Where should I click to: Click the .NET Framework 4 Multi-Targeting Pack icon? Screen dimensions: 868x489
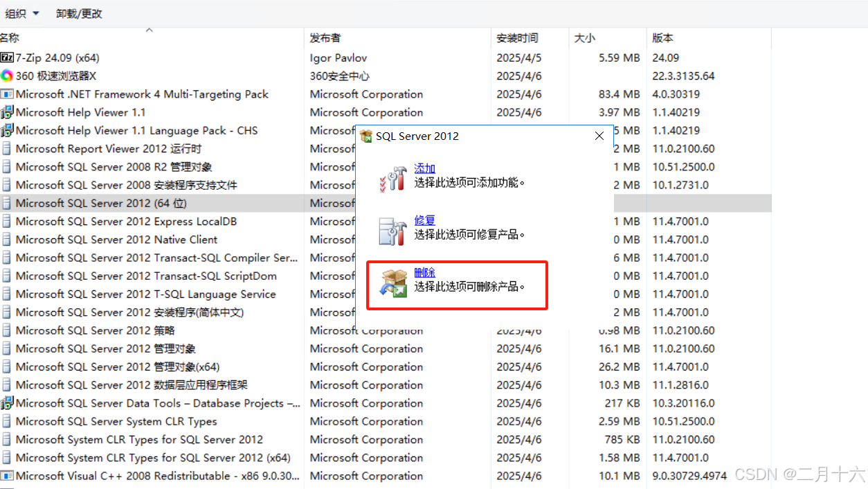[7, 94]
